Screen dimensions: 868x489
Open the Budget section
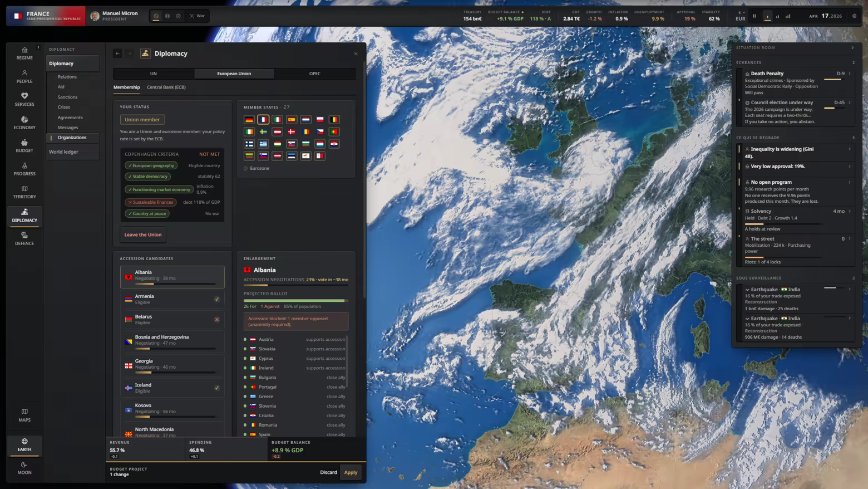[24, 146]
